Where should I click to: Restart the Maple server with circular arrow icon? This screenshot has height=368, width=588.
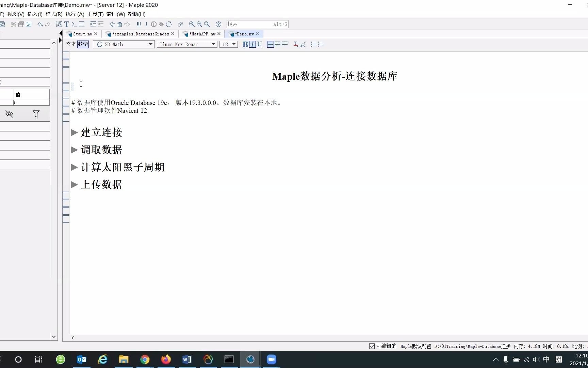pos(169,24)
